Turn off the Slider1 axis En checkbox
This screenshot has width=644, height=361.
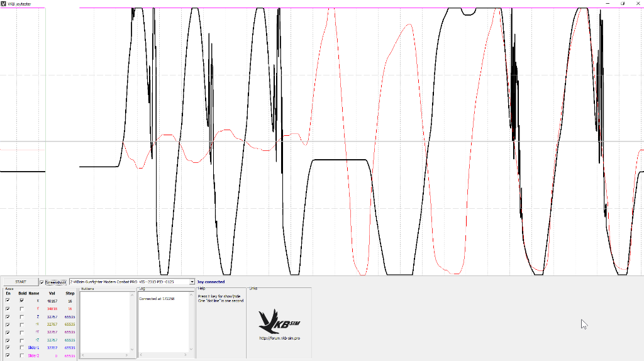tap(8, 347)
